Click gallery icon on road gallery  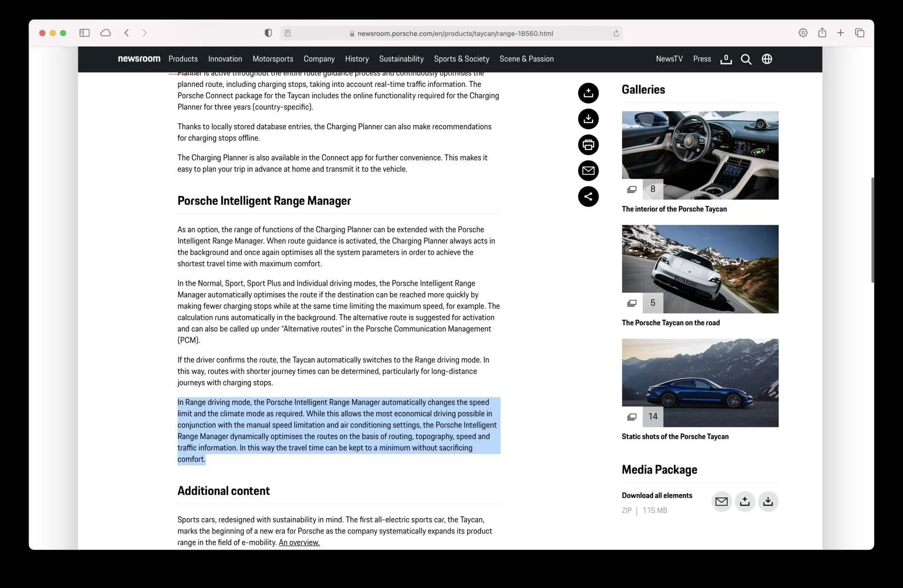[x=632, y=303]
